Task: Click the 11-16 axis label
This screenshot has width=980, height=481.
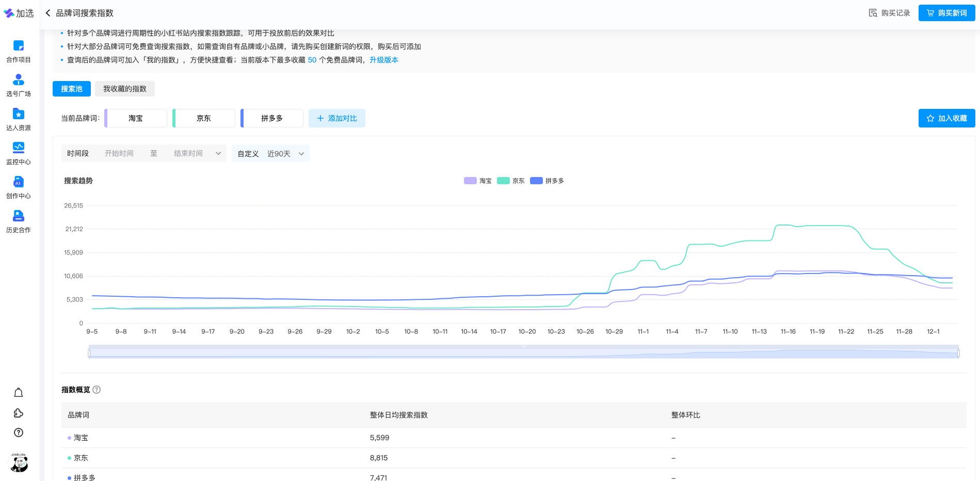Action: click(x=788, y=331)
